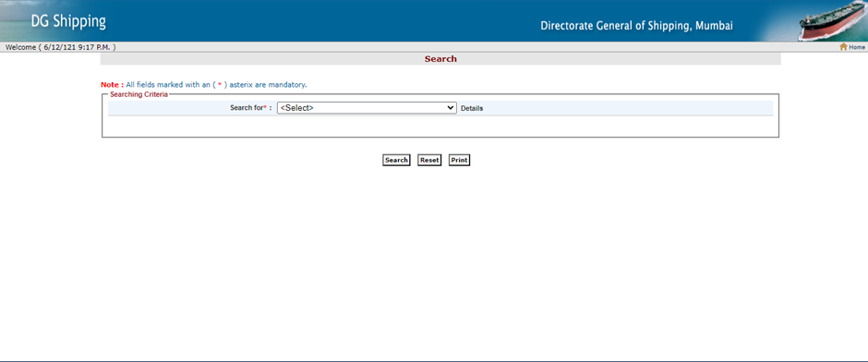Click the Searching Criteria legend
The image size is (868, 362).
click(139, 94)
